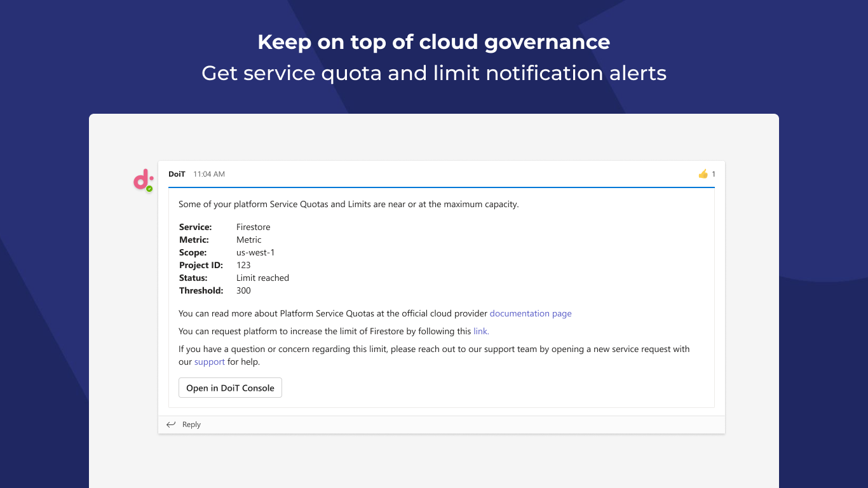Follow the limit increase 'link.' hyperlink
Image resolution: width=868 pixels, height=488 pixels.
(481, 331)
